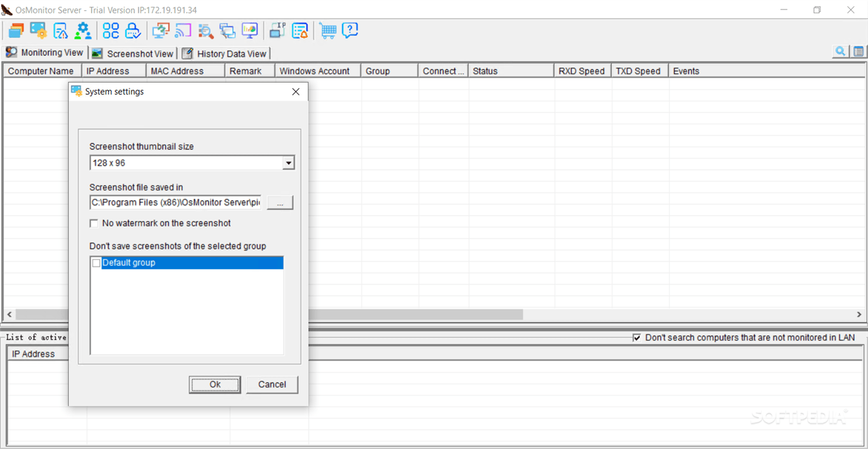Check the Default group checkbox
868x449 pixels.
(97, 263)
